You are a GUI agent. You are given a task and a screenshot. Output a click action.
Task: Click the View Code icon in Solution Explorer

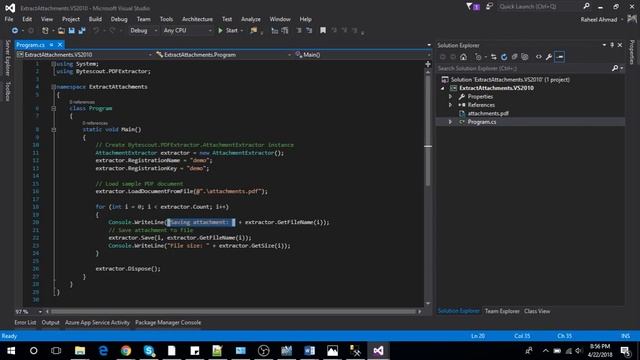tap(539, 57)
